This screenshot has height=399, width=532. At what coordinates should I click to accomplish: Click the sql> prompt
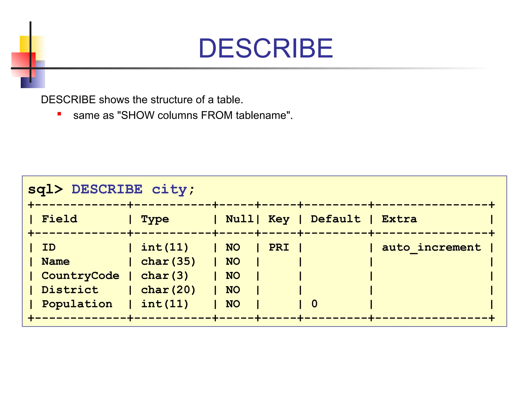pos(45,189)
